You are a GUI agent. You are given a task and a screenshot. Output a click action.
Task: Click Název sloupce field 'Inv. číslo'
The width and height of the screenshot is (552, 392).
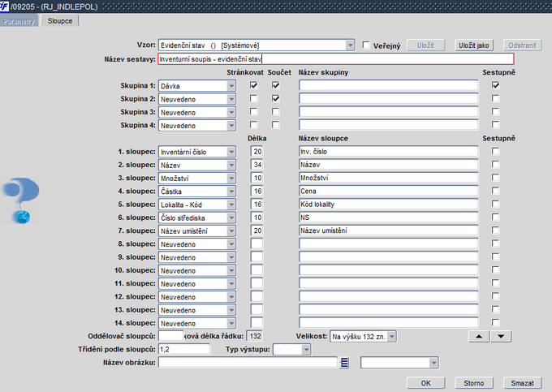pyautogui.click(x=389, y=152)
